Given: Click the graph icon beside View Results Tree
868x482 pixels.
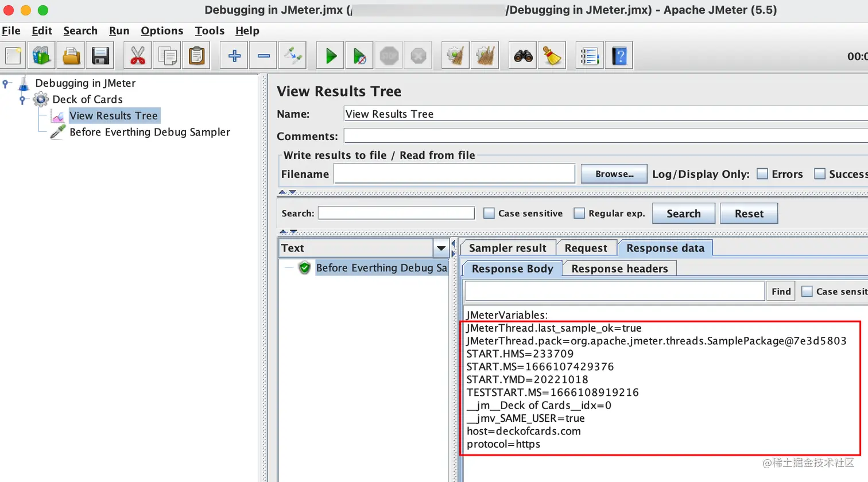Looking at the screenshot, I should (x=58, y=116).
